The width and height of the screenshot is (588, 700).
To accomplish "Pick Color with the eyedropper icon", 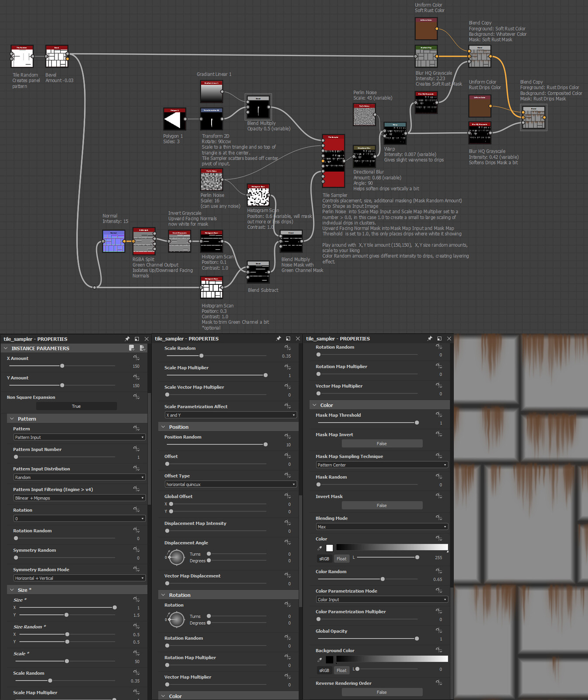I will pyautogui.click(x=320, y=548).
